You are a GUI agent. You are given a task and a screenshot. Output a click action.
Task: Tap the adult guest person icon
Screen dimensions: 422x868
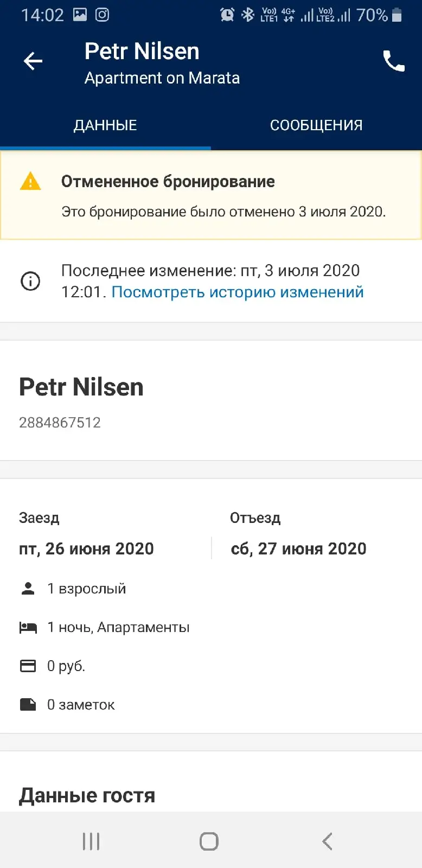click(x=28, y=589)
